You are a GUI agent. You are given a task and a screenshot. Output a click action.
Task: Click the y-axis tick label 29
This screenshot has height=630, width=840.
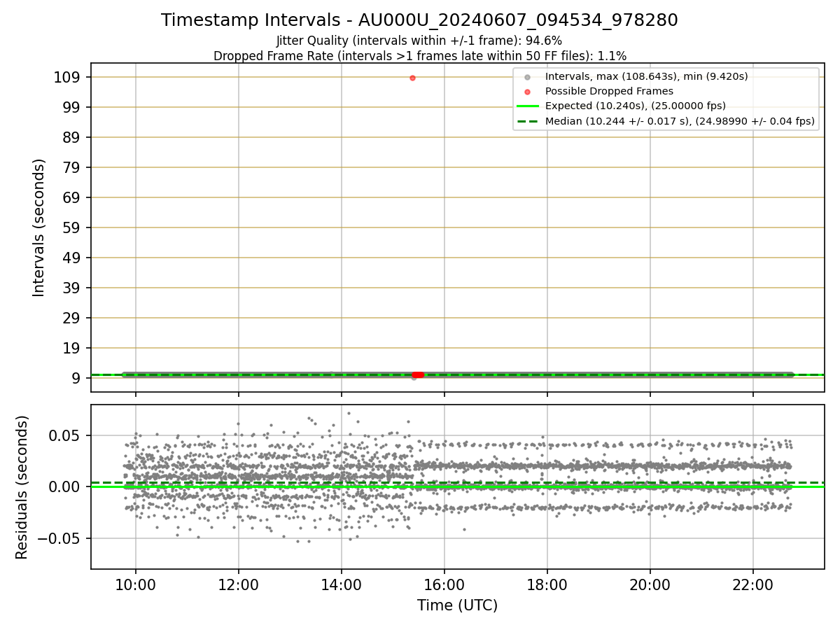[72, 318]
